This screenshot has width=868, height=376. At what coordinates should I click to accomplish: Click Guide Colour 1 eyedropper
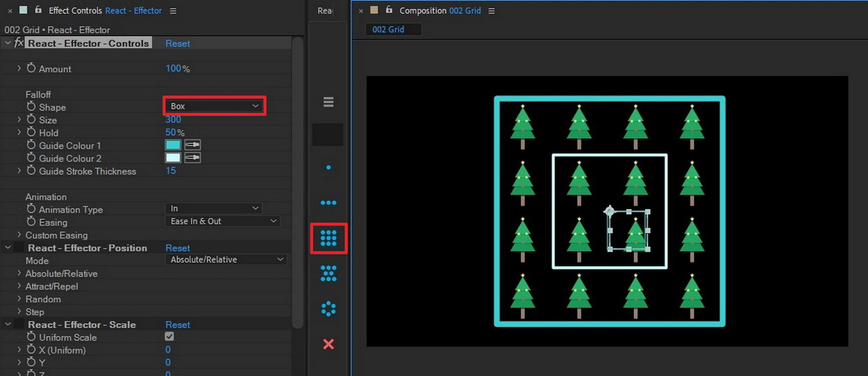pyautogui.click(x=192, y=145)
